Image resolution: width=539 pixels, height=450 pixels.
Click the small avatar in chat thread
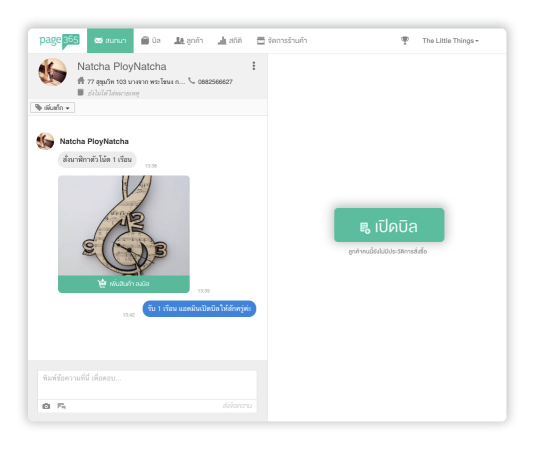pyautogui.click(x=45, y=141)
